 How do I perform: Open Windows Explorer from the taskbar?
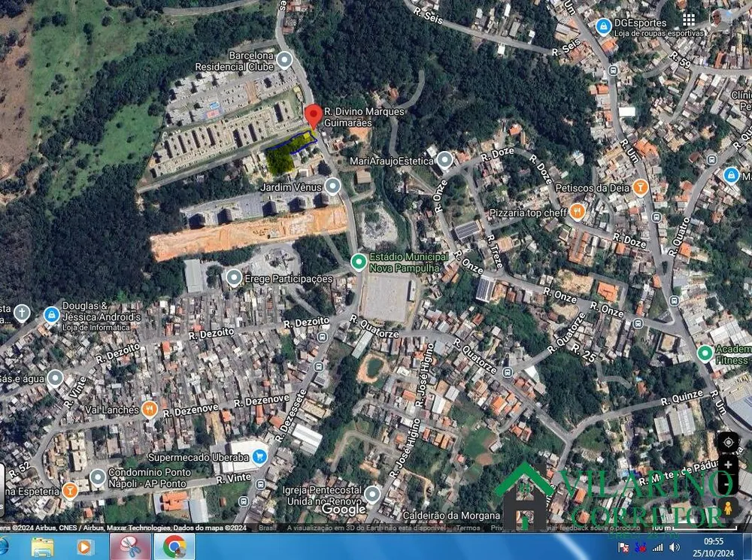click(43, 546)
